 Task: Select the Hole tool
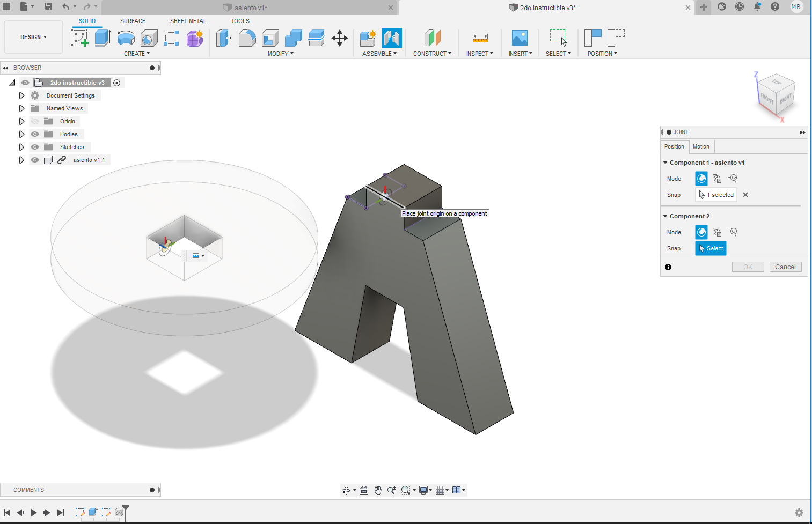(x=149, y=38)
